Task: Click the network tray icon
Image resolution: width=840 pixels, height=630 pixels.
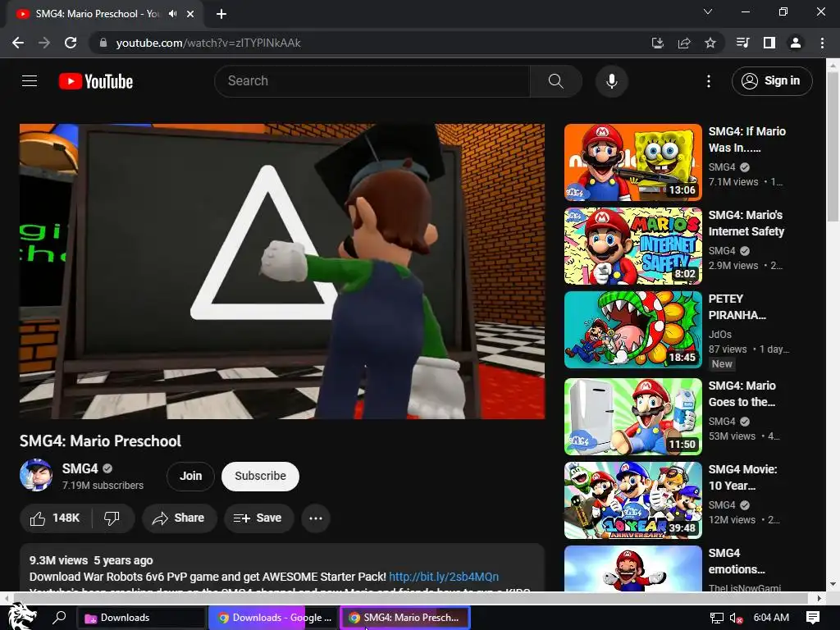Action: 716,618
